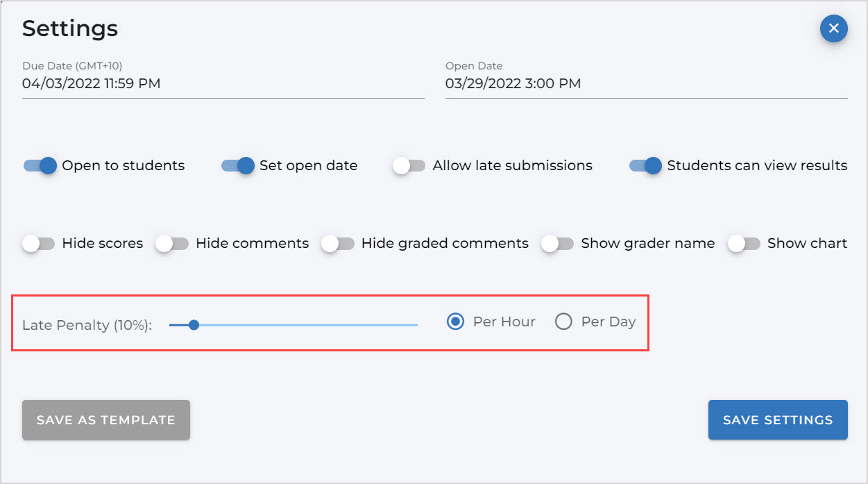Disable the Open to students toggle
This screenshot has width=868, height=484.
pos(40,166)
